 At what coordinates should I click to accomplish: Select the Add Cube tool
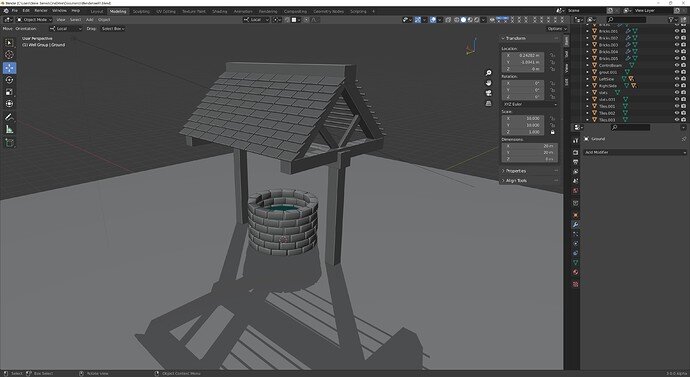point(9,143)
